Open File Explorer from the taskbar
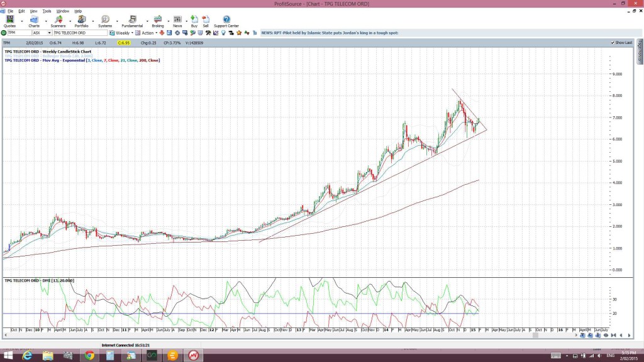Screen dimensions: 644x362 click(48, 356)
